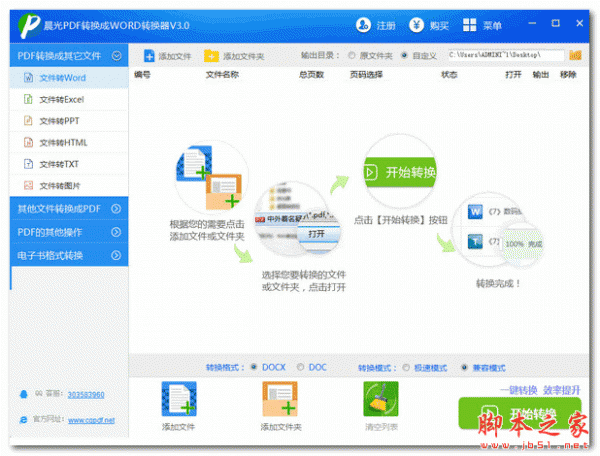Click the add-file guide illustration circle
Image resolution: width=600 pixels, height=456 pixels.
pos(210,178)
